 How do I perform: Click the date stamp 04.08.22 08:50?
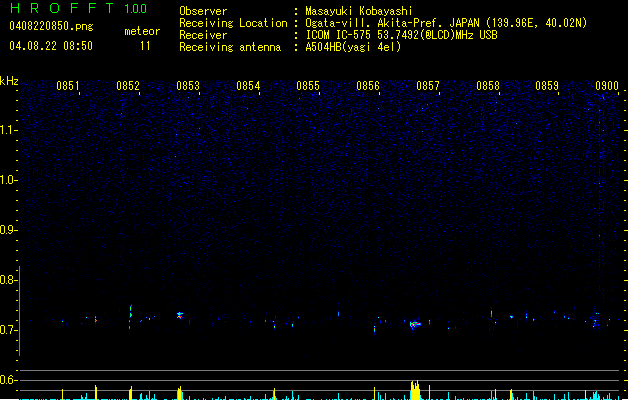51,46
